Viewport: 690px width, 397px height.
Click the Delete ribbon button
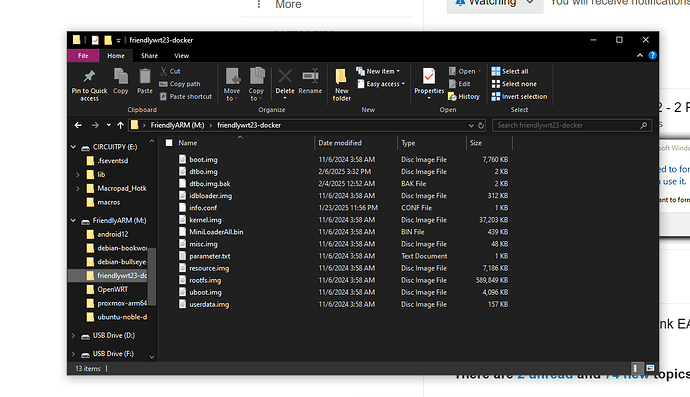(285, 84)
